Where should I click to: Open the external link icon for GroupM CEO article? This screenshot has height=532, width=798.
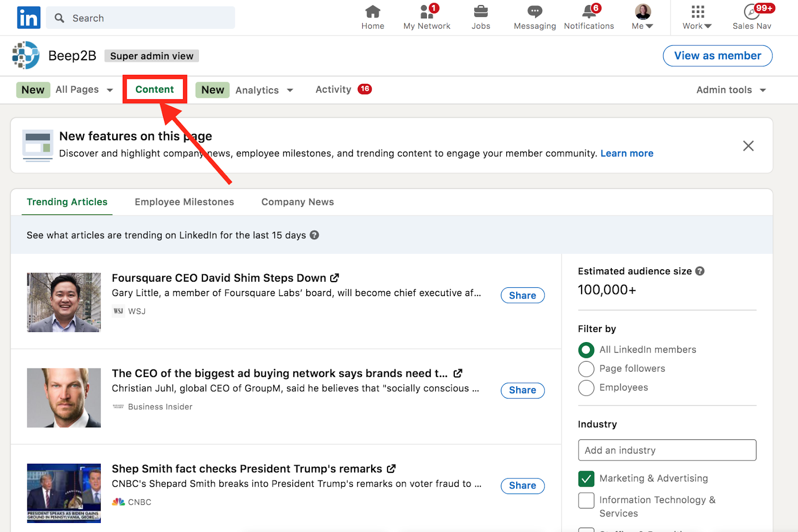458,373
